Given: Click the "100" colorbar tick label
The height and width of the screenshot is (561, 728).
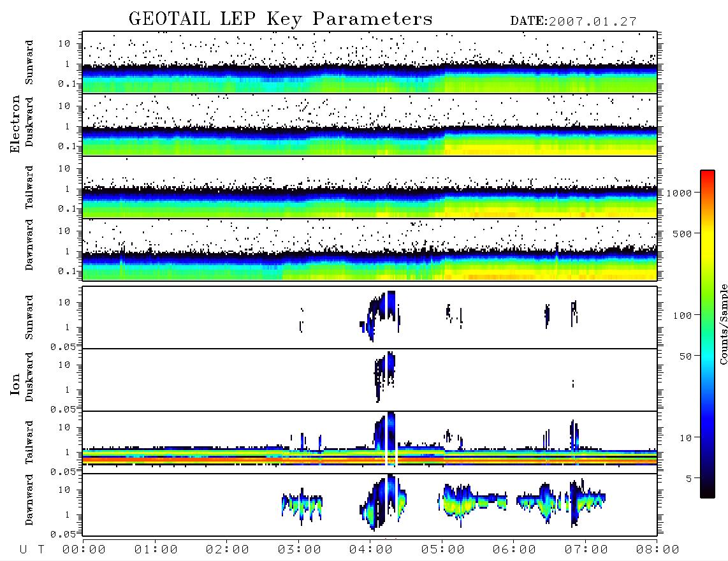Looking at the screenshot, I should point(683,316).
